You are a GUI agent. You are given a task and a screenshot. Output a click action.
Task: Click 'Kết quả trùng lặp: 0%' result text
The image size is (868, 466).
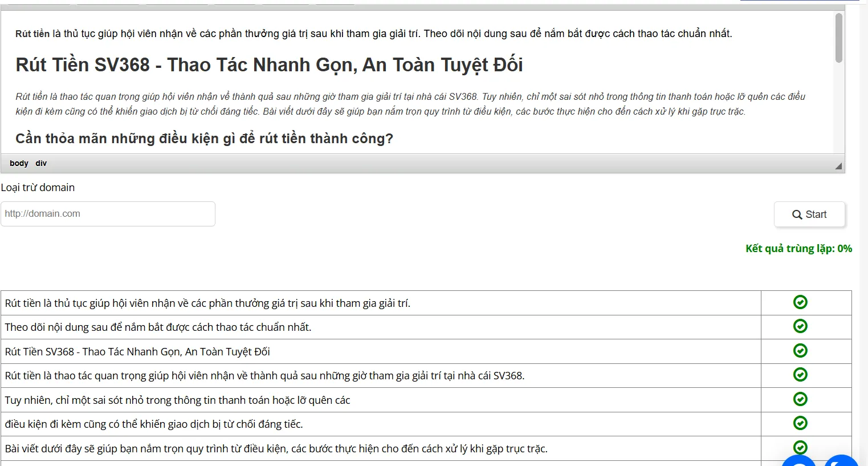798,249
